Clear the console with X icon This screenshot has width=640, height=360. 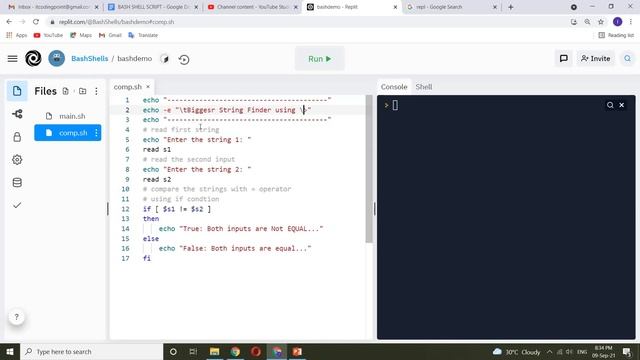pyautogui.click(x=622, y=105)
